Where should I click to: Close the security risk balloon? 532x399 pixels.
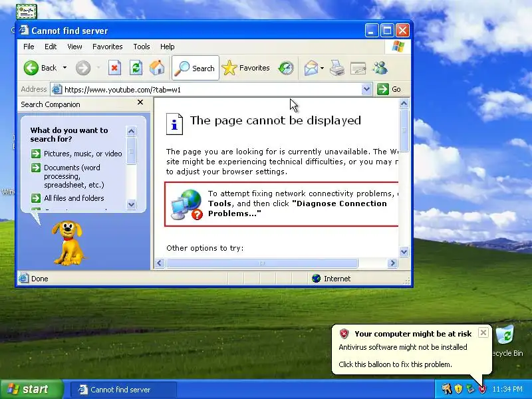pyautogui.click(x=483, y=332)
